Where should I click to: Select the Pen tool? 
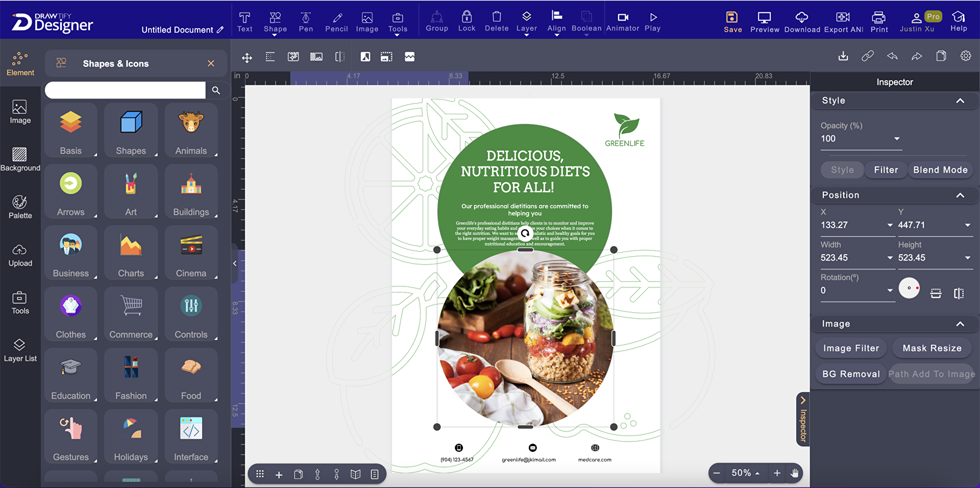pos(306,22)
